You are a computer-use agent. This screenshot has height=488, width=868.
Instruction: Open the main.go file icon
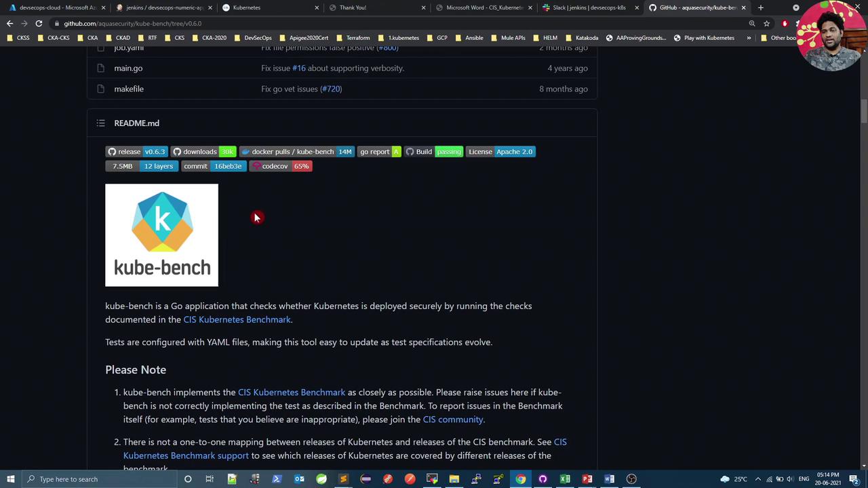100,68
